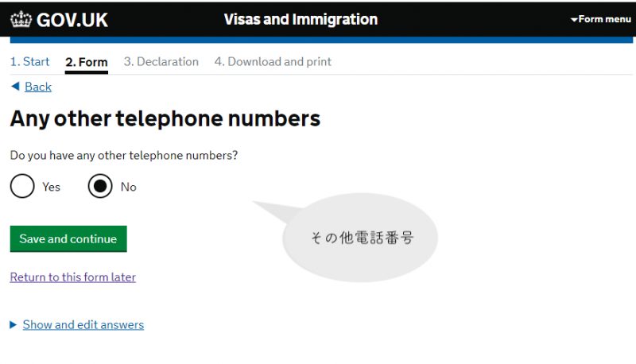Click the Form menu dropdown arrow
This screenshot has height=364, width=636.
coord(574,19)
